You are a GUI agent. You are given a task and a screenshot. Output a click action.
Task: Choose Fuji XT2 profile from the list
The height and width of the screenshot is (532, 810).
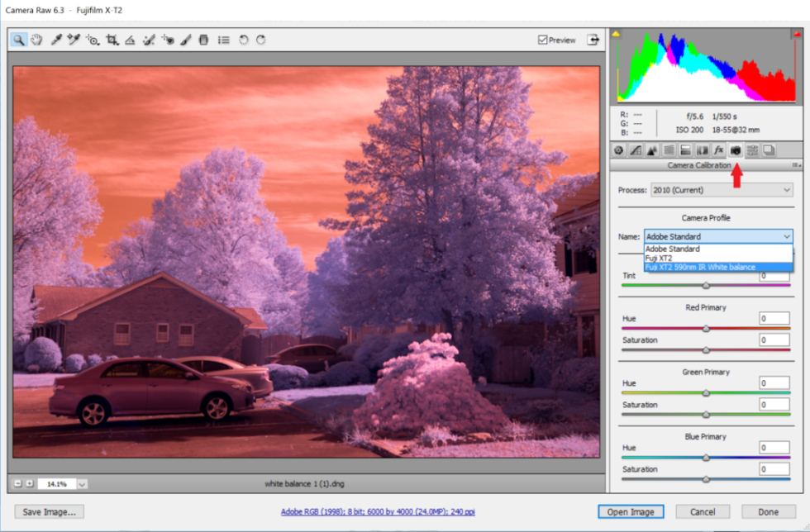coord(718,259)
